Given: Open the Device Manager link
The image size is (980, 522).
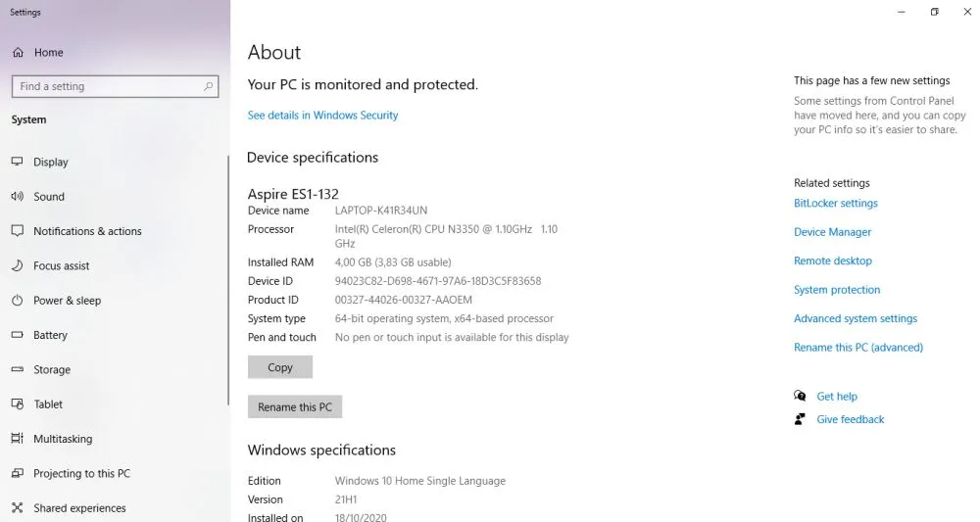Looking at the screenshot, I should click(x=832, y=232).
